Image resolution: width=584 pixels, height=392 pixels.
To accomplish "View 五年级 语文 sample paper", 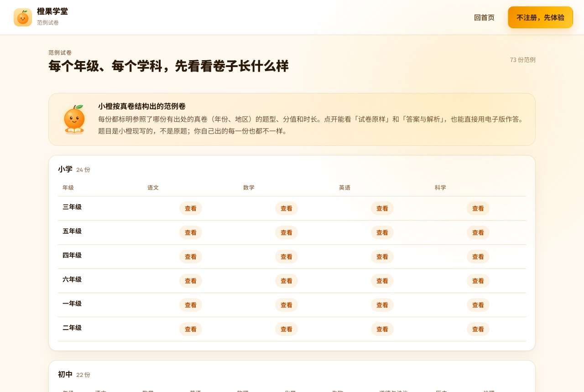I will tap(191, 232).
